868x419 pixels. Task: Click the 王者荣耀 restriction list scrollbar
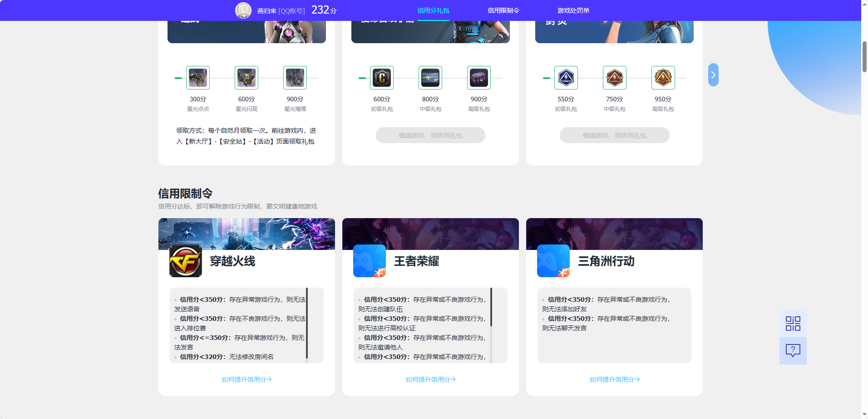[x=491, y=307]
